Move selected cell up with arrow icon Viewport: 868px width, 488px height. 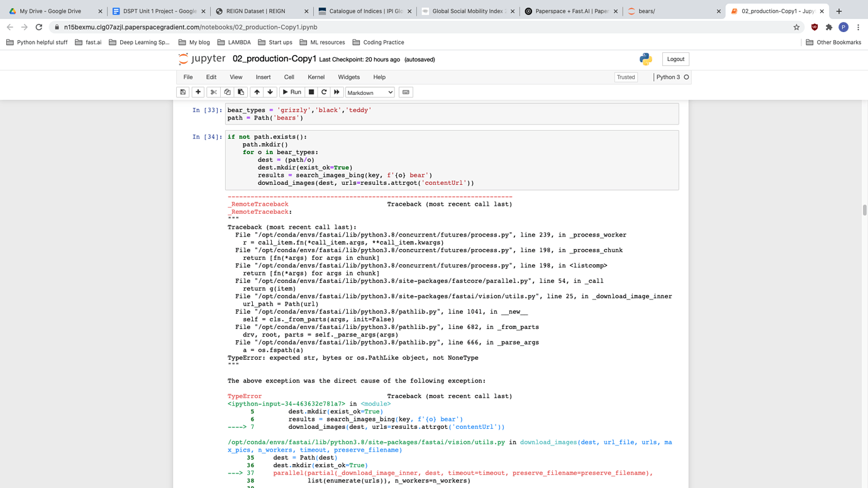point(257,92)
